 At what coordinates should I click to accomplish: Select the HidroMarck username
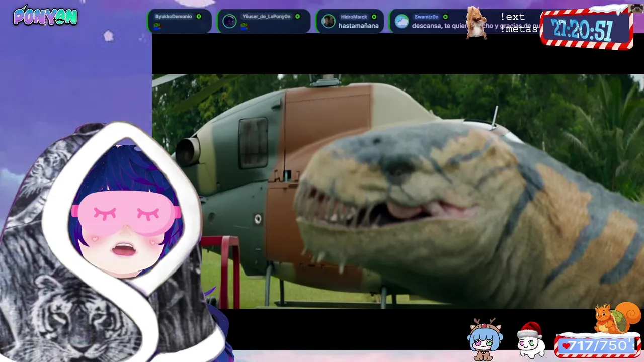pos(354,17)
